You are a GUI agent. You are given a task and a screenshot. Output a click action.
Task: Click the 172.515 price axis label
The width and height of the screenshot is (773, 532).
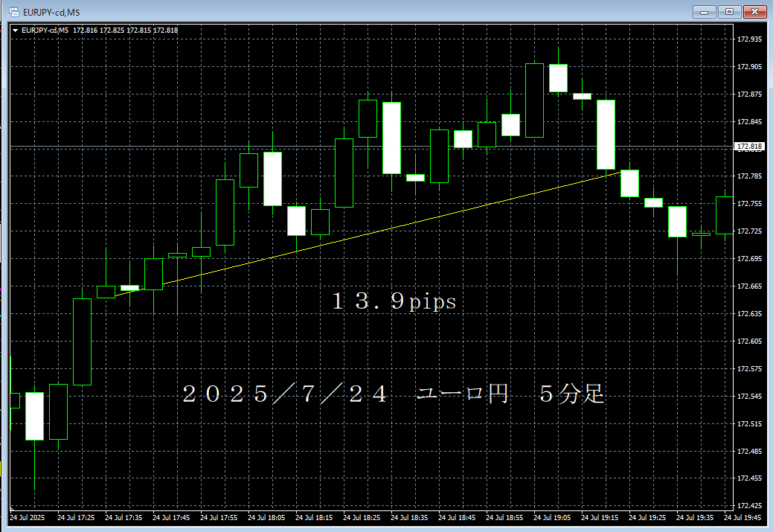749,424
